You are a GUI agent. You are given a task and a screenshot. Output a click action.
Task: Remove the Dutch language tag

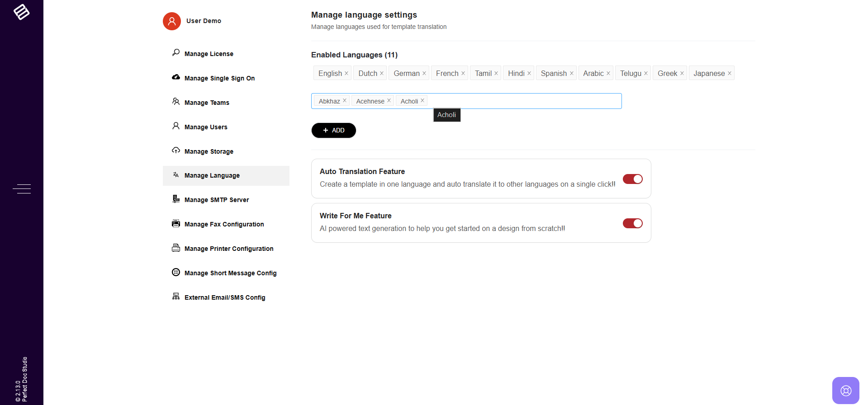(382, 73)
